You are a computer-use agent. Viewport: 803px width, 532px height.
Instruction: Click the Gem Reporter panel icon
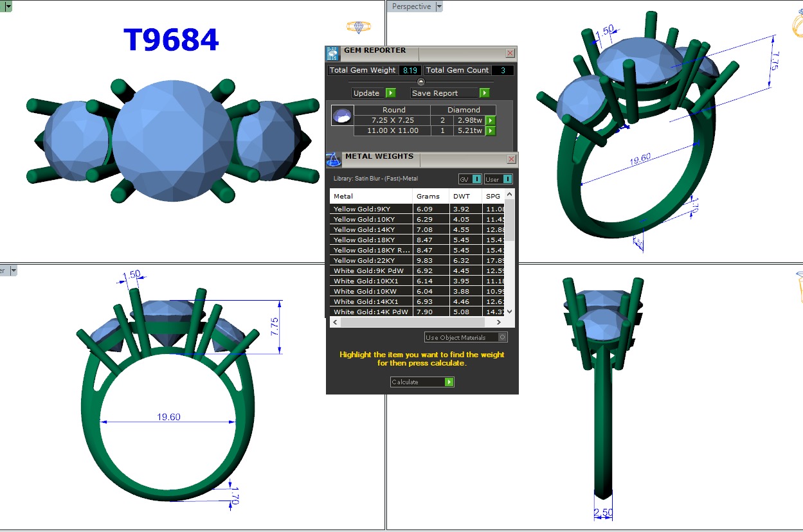(332, 53)
